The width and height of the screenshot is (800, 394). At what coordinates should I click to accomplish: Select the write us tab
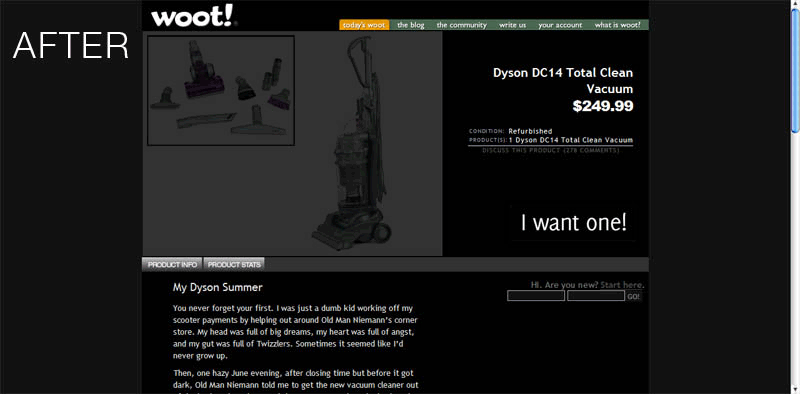[512, 25]
